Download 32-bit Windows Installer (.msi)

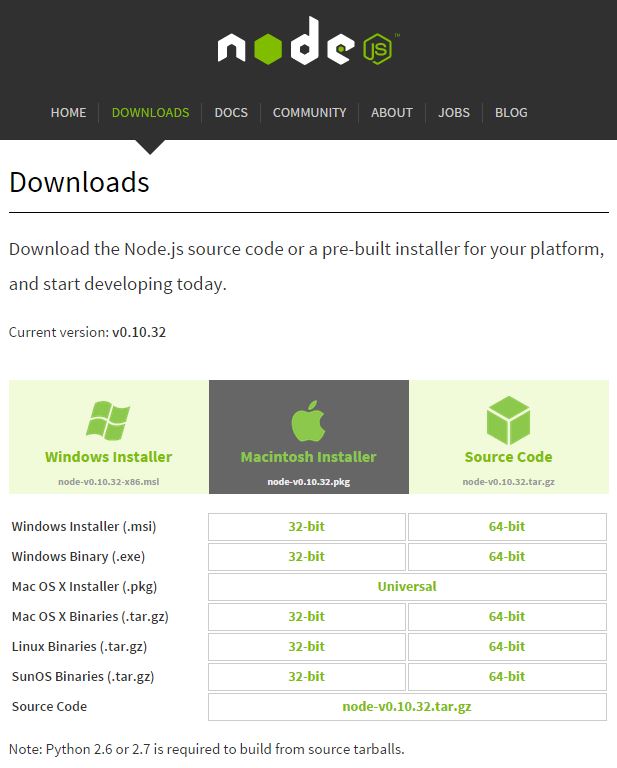point(307,527)
